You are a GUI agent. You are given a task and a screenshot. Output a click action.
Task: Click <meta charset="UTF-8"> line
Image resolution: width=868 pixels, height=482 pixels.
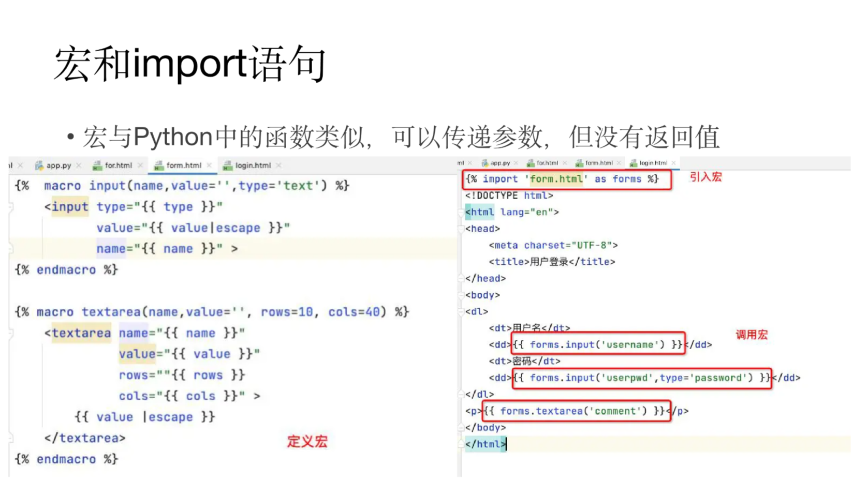click(553, 245)
